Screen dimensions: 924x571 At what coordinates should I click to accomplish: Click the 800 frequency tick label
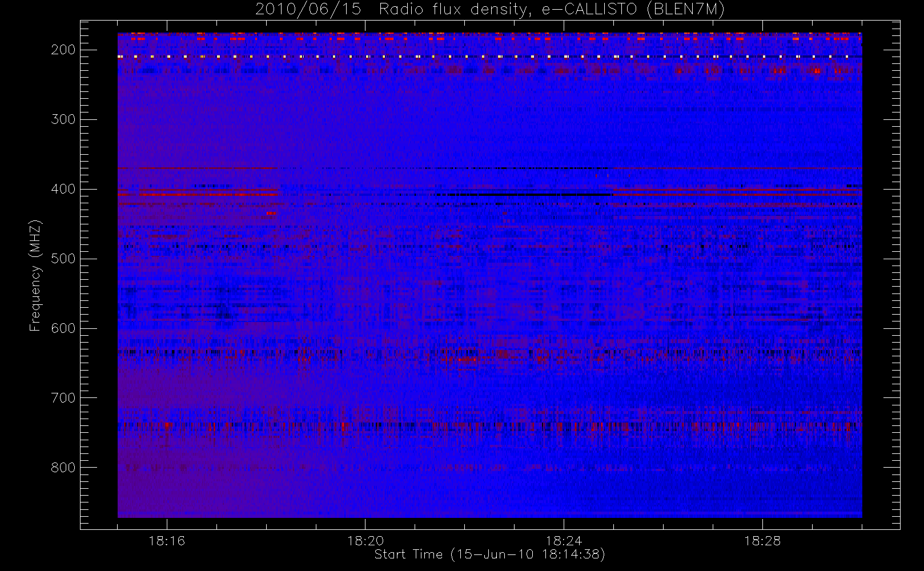(63, 468)
